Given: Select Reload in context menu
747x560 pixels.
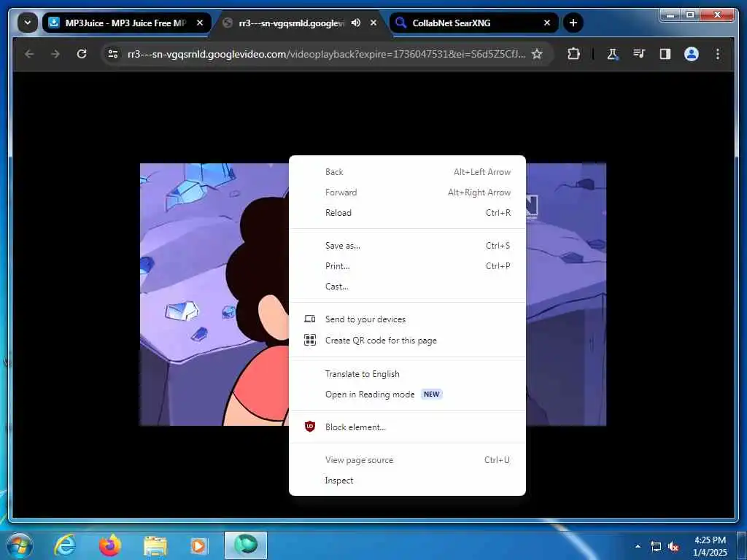Looking at the screenshot, I should coord(407,213).
